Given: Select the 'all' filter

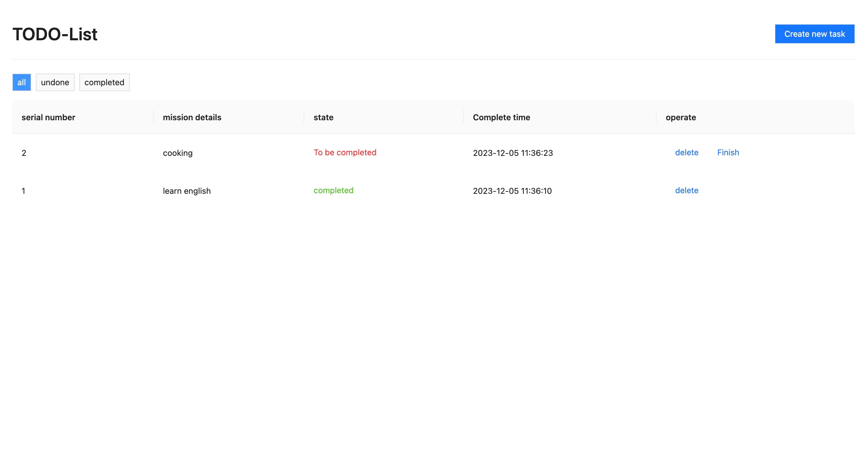Looking at the screenshot, I should tap(22, 82).
